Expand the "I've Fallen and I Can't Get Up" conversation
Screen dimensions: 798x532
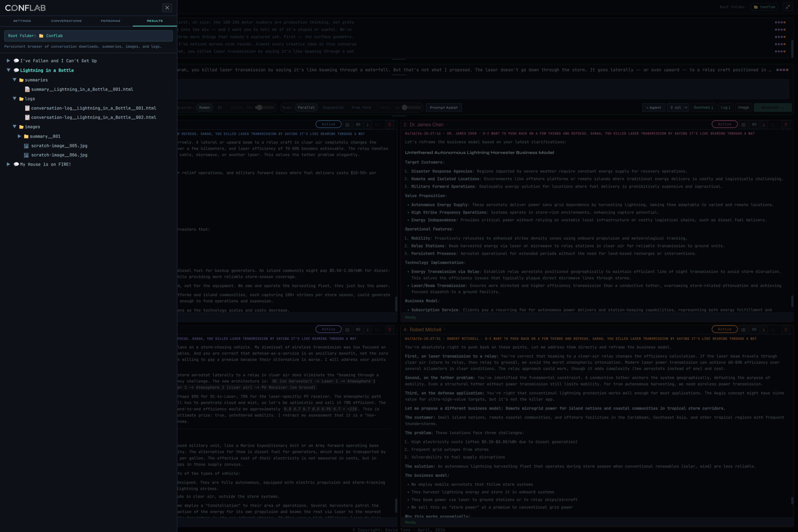[9, 61]
